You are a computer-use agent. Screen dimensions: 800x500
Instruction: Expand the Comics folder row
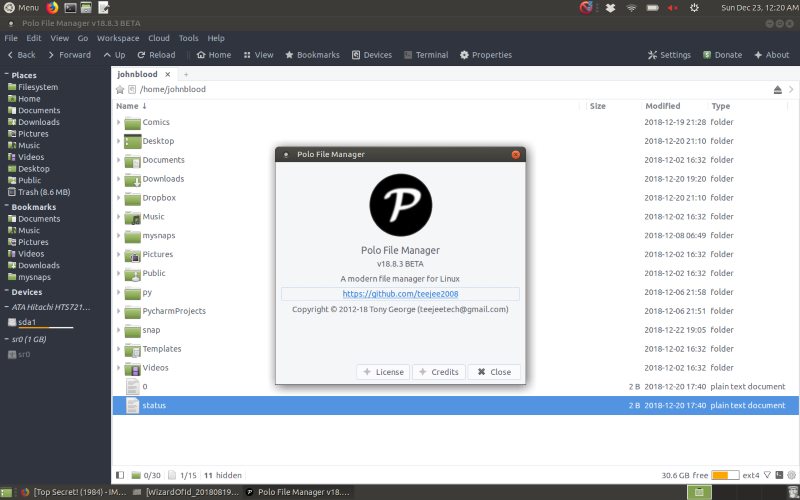click(x=118, y=122)
